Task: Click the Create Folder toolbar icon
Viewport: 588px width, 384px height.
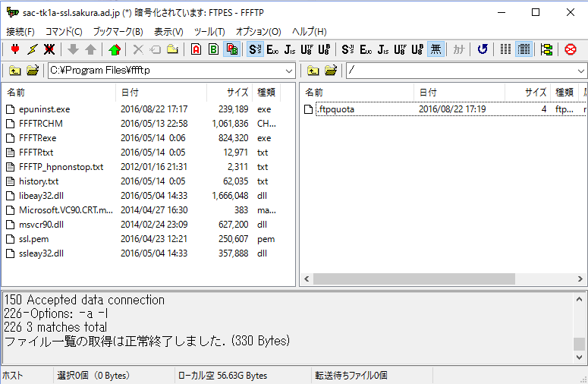Action: pos(172,49)
